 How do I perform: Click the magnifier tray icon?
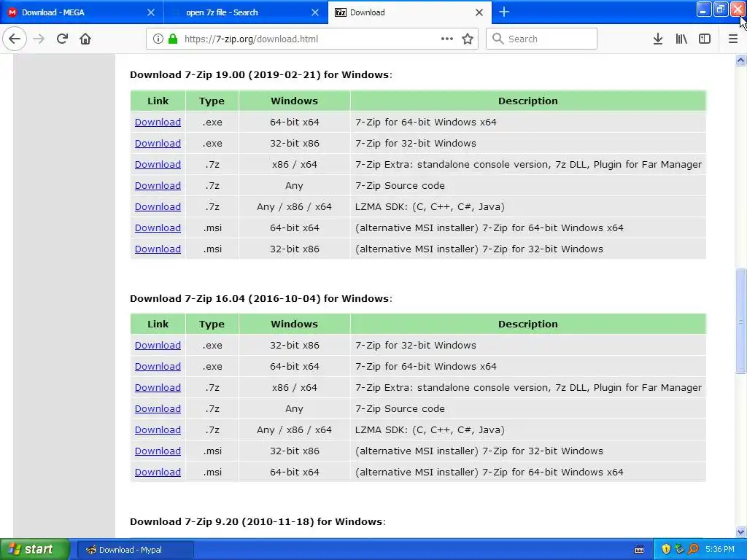pyautogui.click(x=693, y=550)
